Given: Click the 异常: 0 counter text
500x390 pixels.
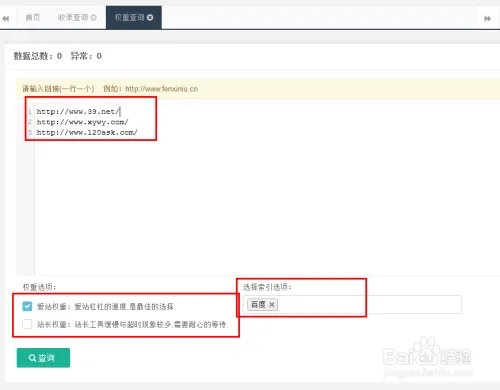Looking at the screenshot, I should coord(86,56).
